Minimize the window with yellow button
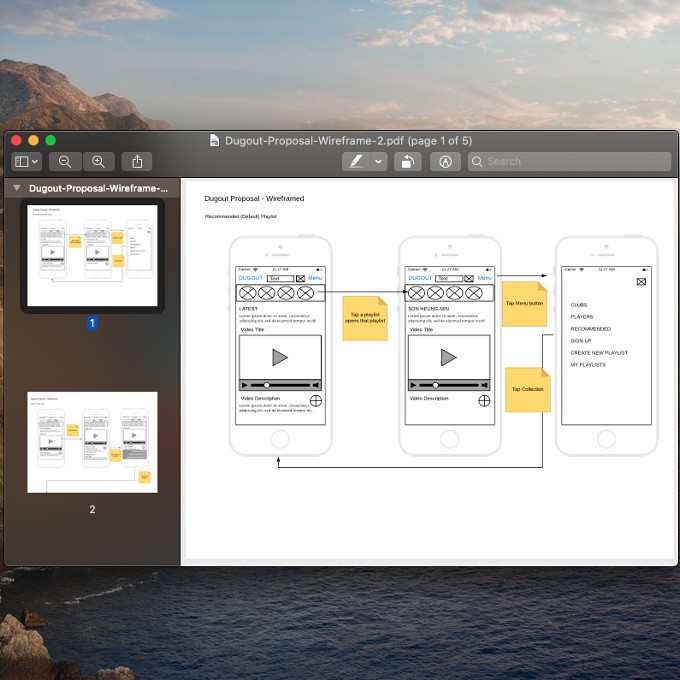Viewport: 680px width, 680px height. coord(34,141)
